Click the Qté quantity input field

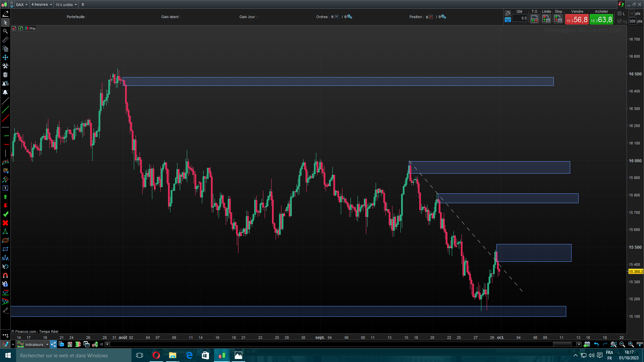point(520,18)
